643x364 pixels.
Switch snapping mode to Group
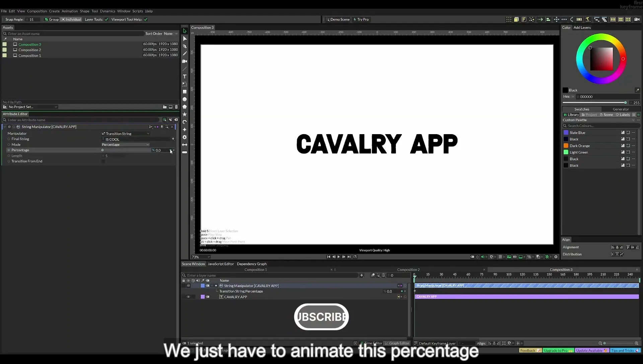click(52, 19)
